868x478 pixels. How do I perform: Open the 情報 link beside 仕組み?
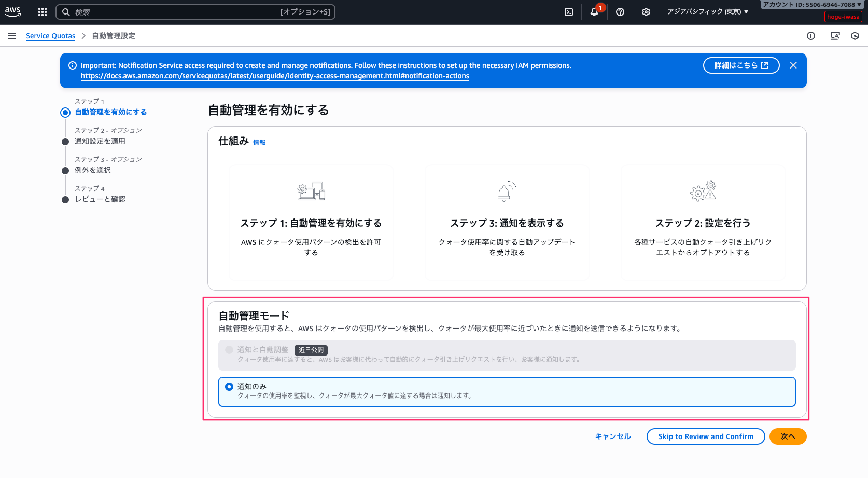coord(259,143)
